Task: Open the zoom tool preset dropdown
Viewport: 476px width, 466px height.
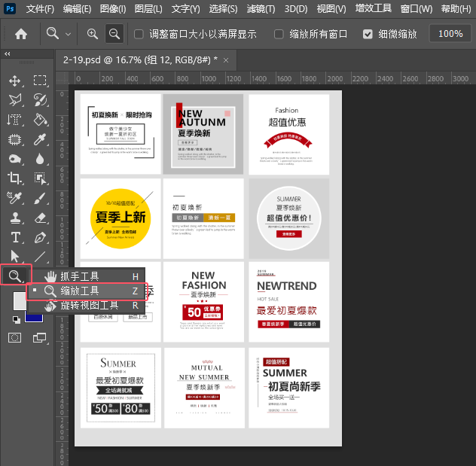Action: [69, 35]
